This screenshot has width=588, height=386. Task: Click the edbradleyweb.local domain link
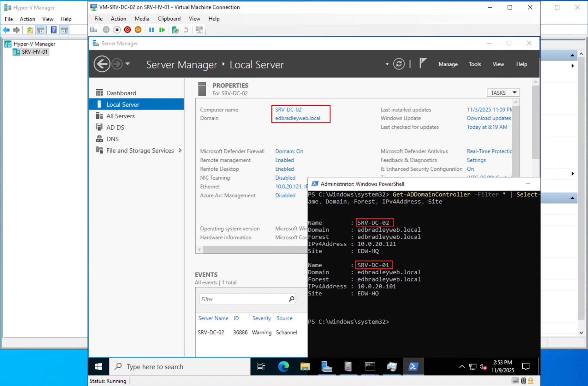297,118
